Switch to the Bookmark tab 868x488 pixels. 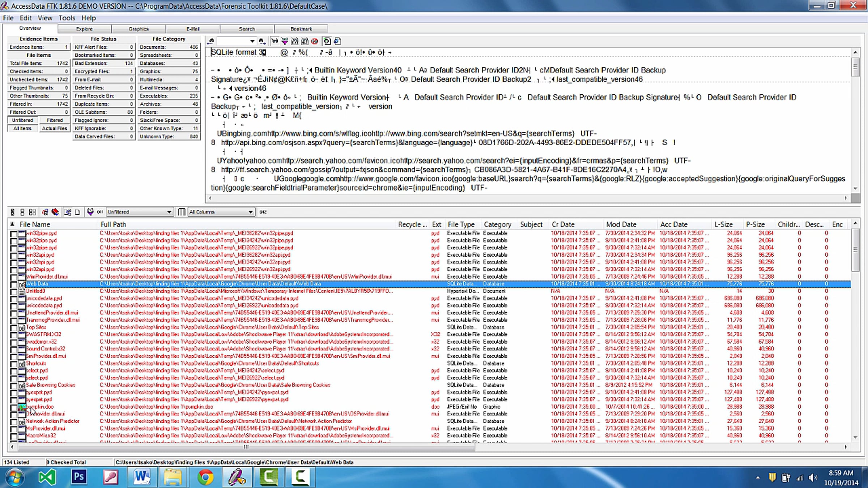[x=301, y=29]
